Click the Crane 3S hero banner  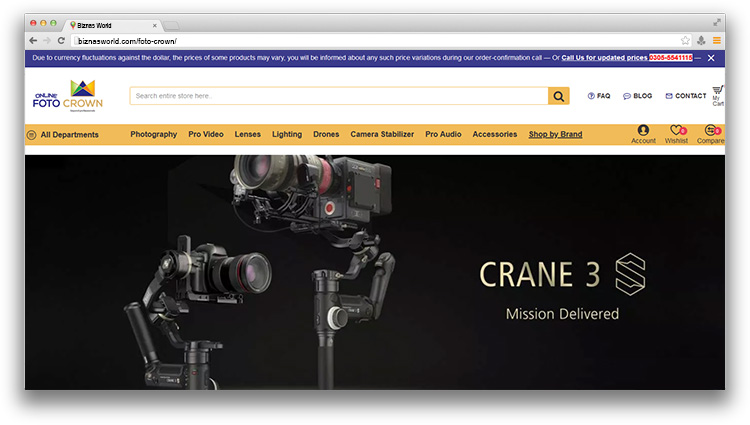375,270
